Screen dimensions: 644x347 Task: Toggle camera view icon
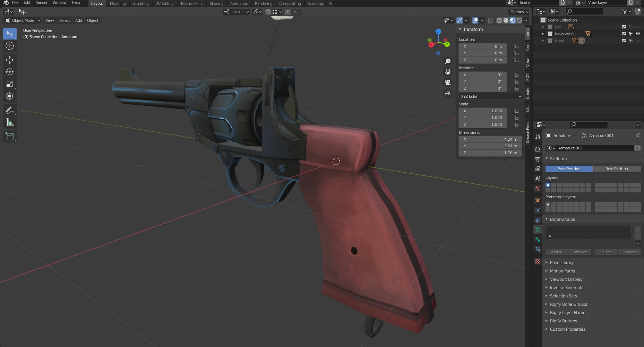coord(448,83)
